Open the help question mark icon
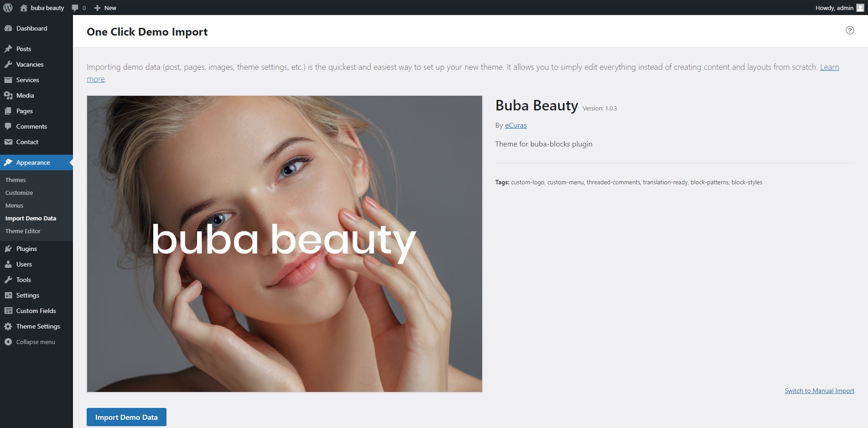The width and height of the screenshot is (868, 428). pyautogui.click(x=850, y=30)
